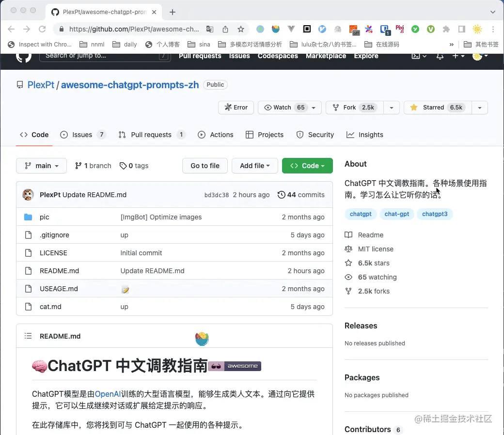Open the PlexPt owner link
Screen dimensions: 504x435
coord(41,85)
